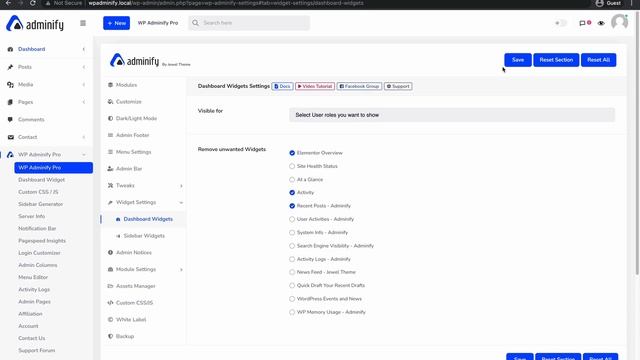Open the Video Tutorial link
This screenshot has width=640, height=360.
315,87
